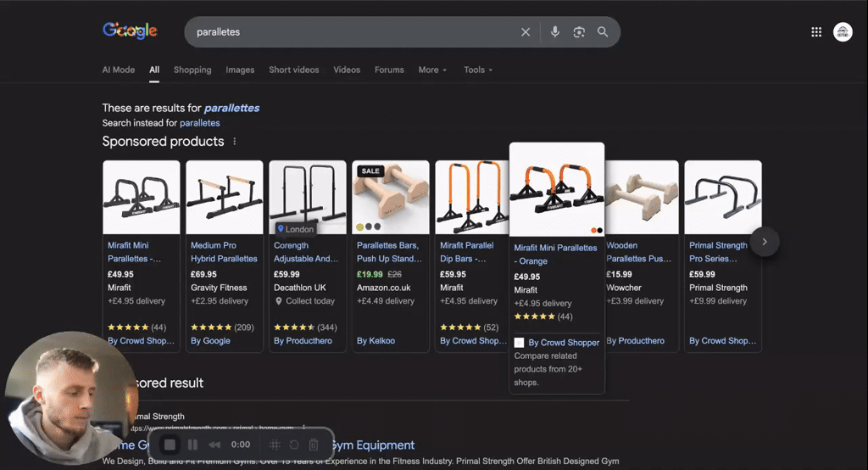Switch to the Shopping tab
Screen dimensions: 868x470
click(x=192, y=70)
